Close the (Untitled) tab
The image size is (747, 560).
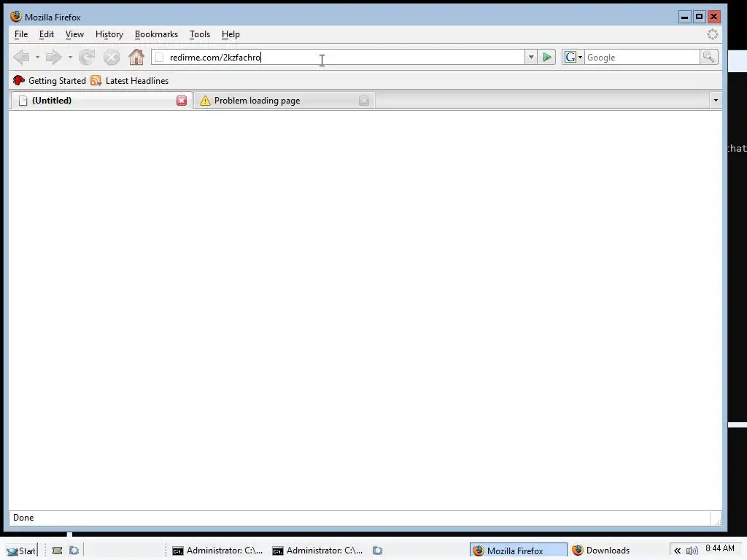(x=182, y=101)
